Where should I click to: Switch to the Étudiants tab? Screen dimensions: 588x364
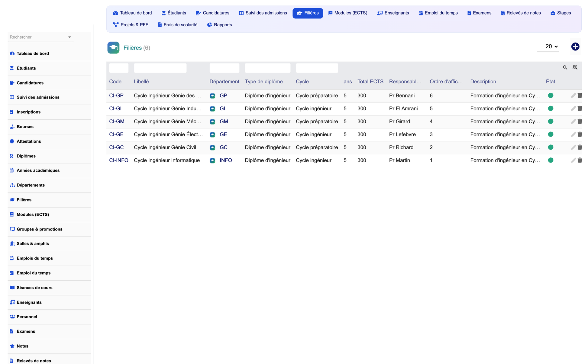(174, 13)
